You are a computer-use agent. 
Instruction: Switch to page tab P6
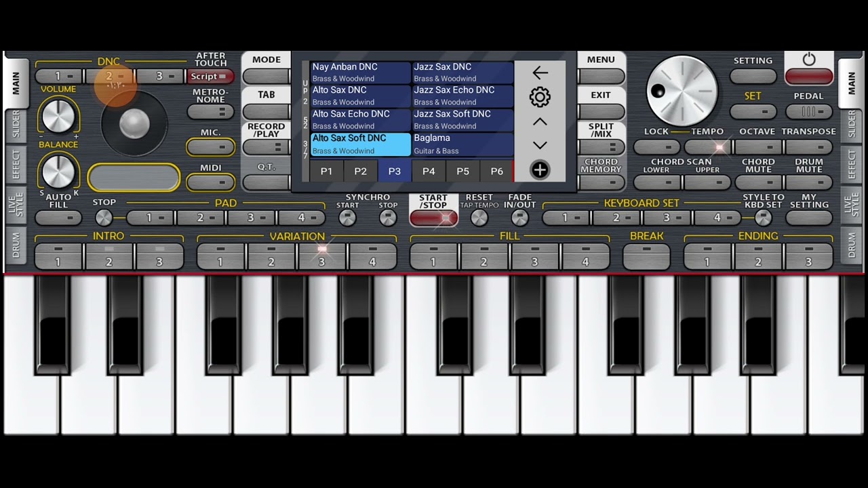[x=497, y=171]
